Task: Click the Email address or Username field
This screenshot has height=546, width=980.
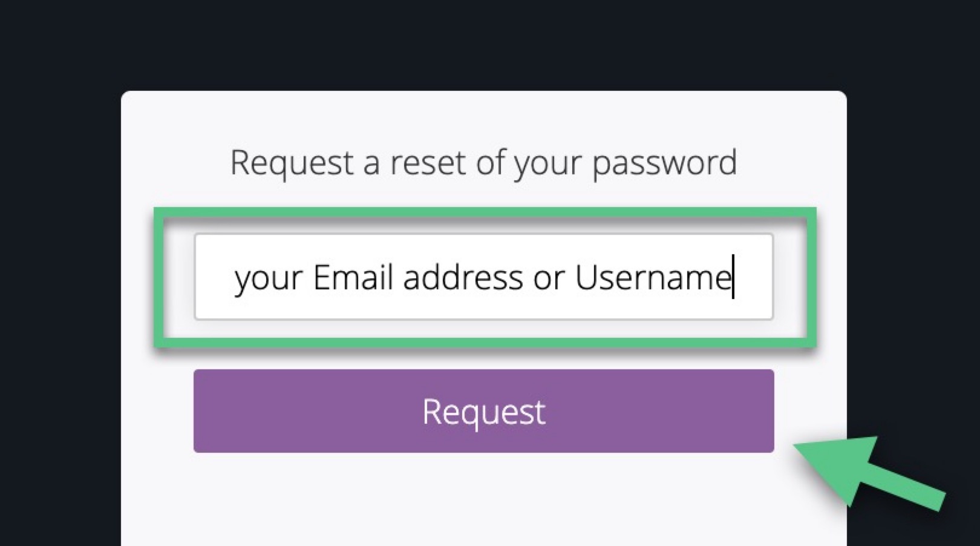Action: tap(483, 277)
